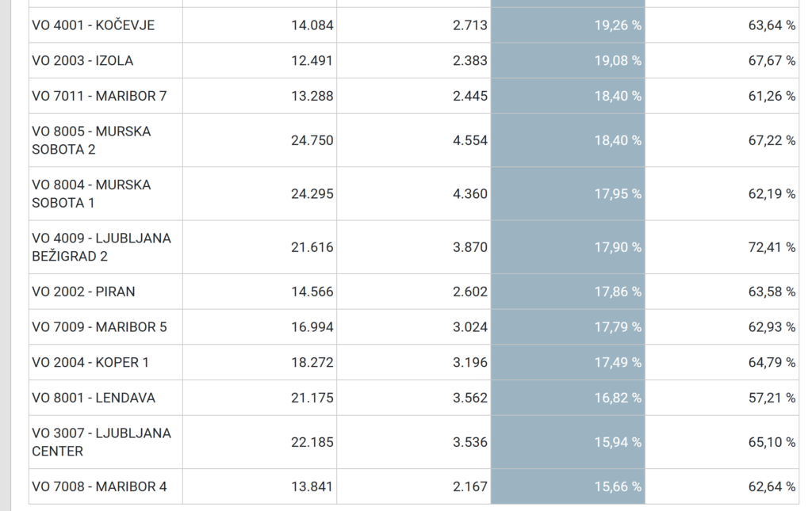Select the VO 8001 - LENDAVA cell
Image resolution: width=812 pixels, height=511 pixels.
point(94,398)
